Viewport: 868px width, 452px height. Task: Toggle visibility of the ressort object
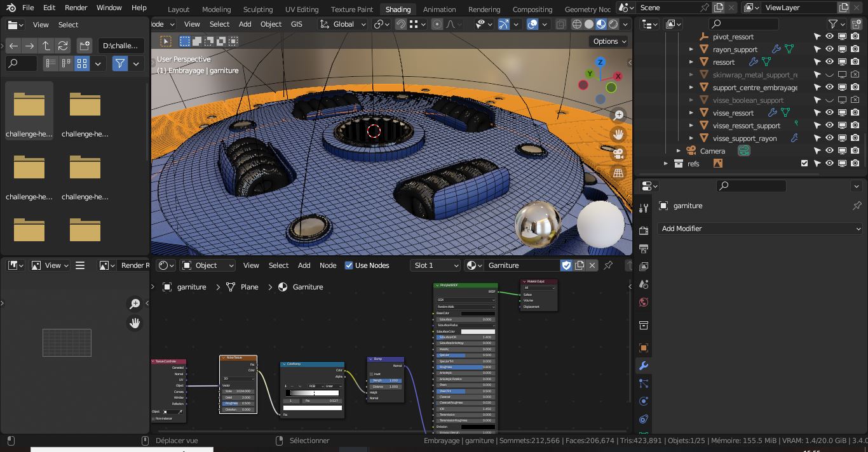tap(830, 62)
